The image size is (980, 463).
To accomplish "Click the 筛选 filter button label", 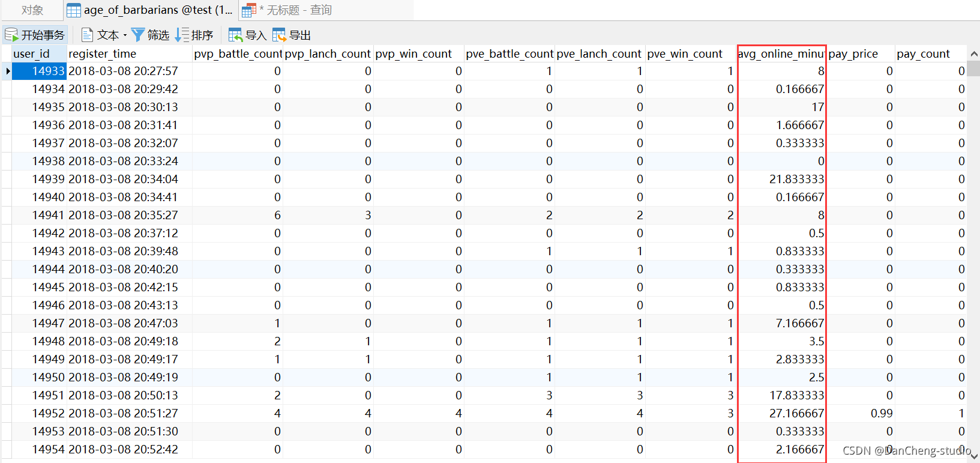I will click(x=158, y=35).
